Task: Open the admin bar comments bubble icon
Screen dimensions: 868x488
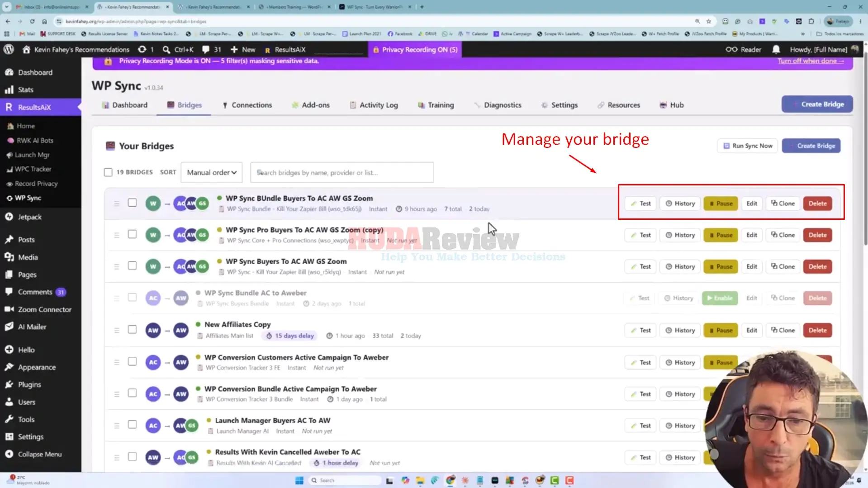Action: point(206,49)
